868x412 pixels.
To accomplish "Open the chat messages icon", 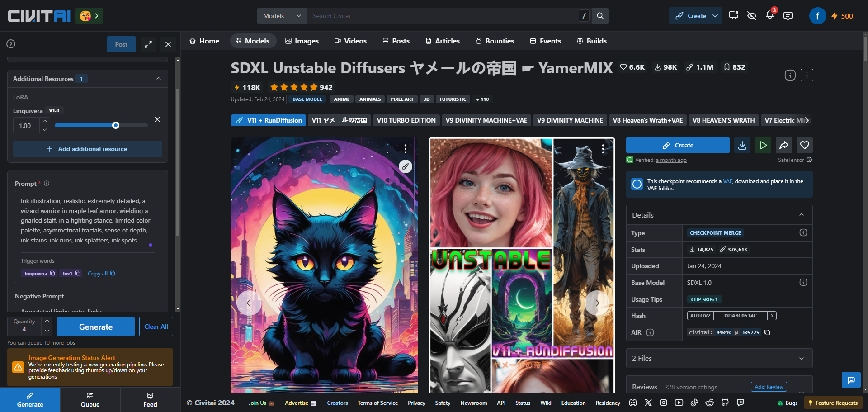I will tap(788, 16).
